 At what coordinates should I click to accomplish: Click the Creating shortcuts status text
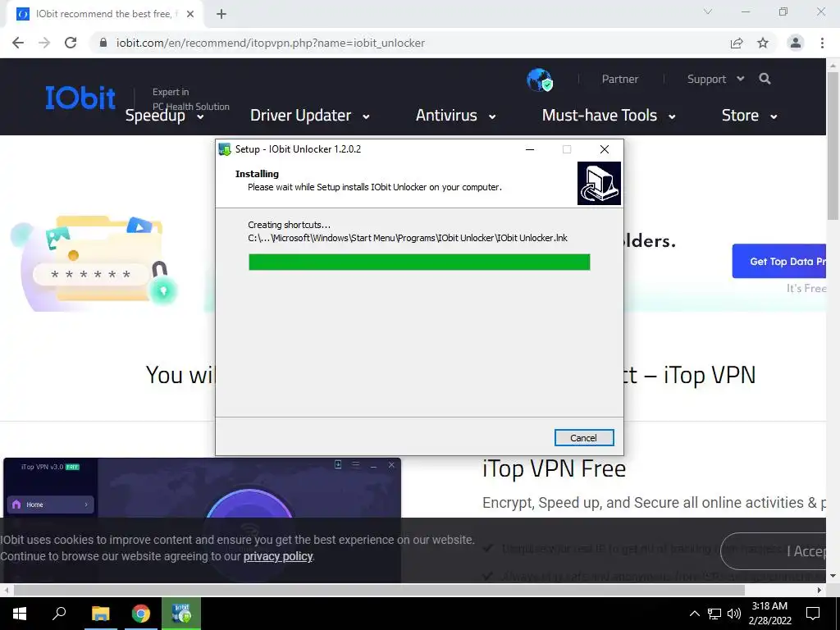coord(290,225)
